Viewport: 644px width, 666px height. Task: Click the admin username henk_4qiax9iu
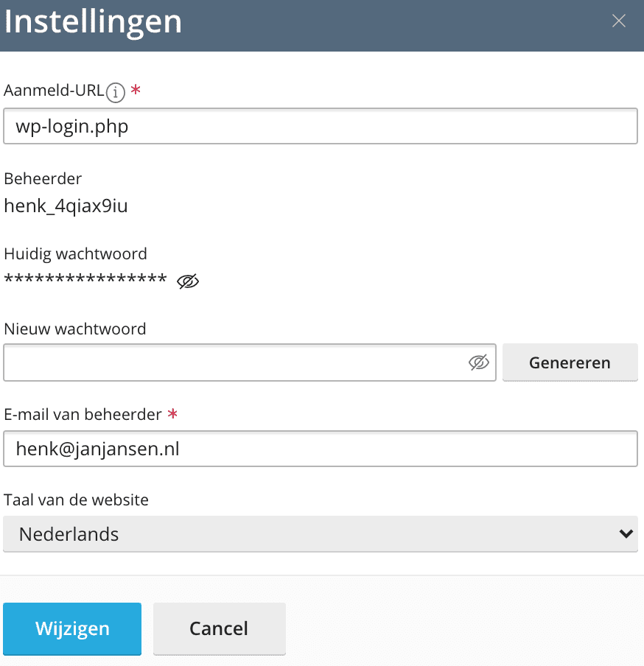point(66,206)
